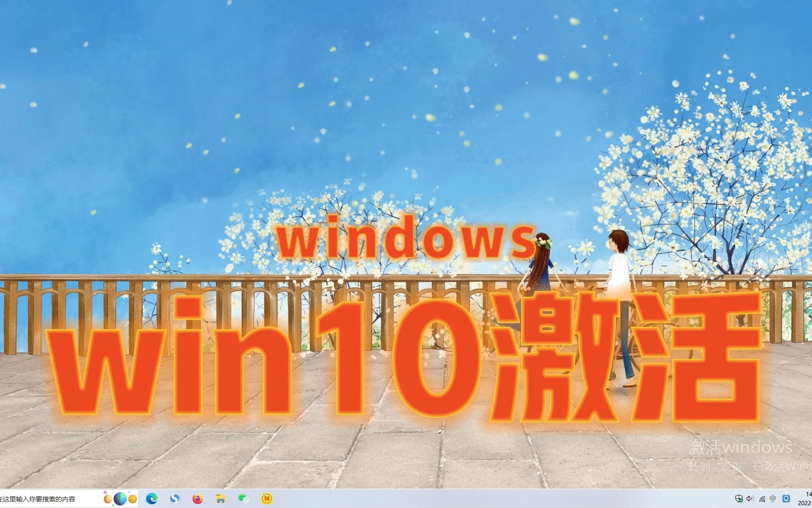Screen dimensions: 812x508
Task: Open the taskbar clock and date
Action: 804,499
